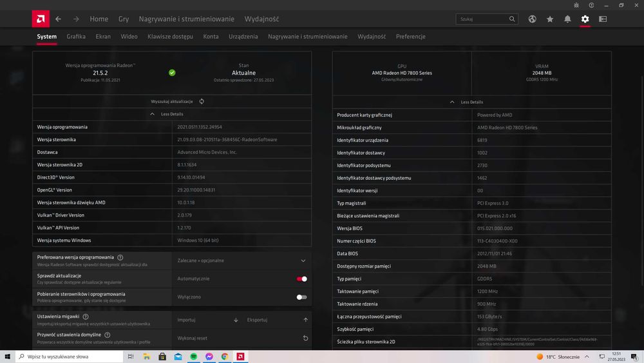The image size is (644, 363).
Task: Click the reset icon for Wykonaj reset
Action: pos(305,338)
